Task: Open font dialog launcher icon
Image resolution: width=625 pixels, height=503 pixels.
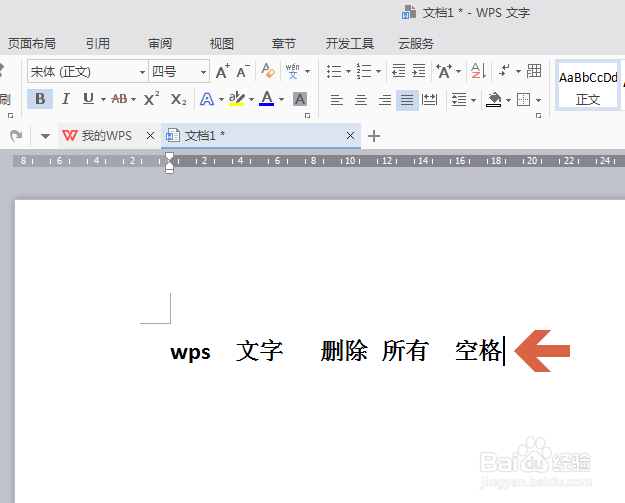Action: click(x=307, y=116)
